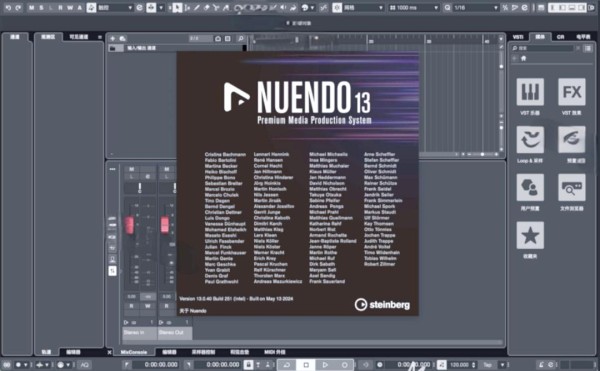Select the Object Selection arrow tool
The height and width of the screenshot is (371, 600).
(x=177, y=8)
